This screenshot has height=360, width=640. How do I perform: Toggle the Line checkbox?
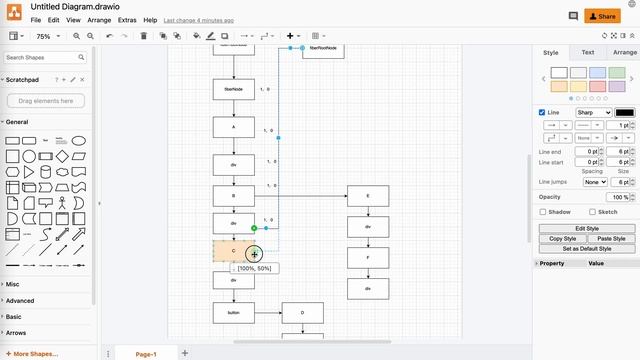click(542, 112)
